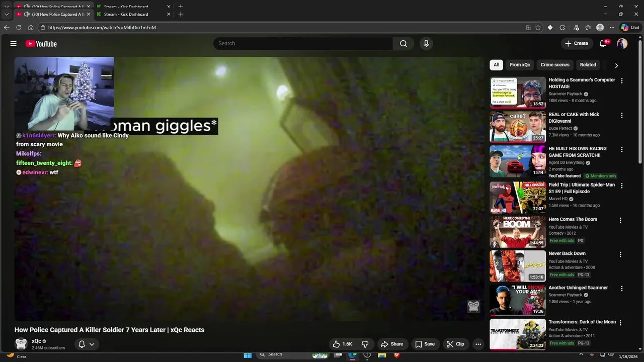Screen dimensions: 644x362
Task: Like the video with thumbs up
Action: [x=342, y=344]
